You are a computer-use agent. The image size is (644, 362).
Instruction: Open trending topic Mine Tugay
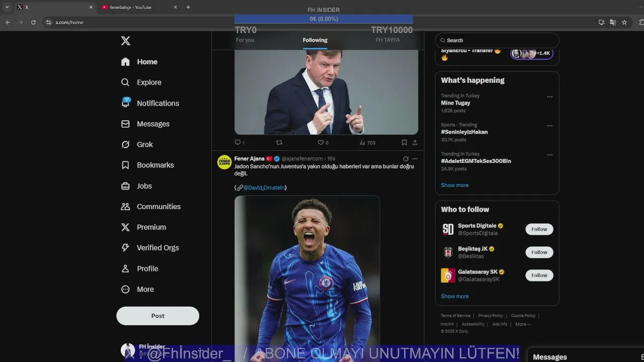click(x=455, y=103)
